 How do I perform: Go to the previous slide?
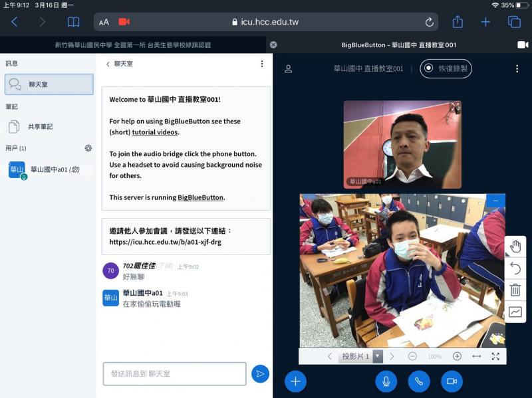click(330, 356)
